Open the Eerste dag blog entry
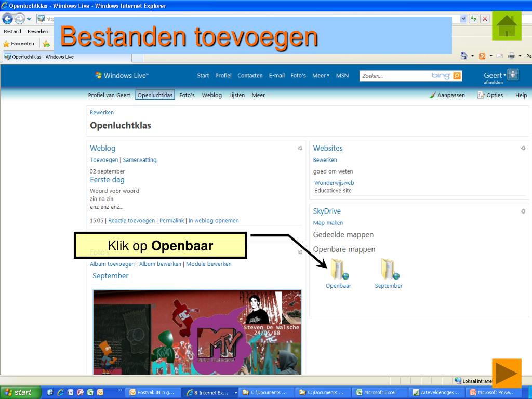 click(107, 180)
